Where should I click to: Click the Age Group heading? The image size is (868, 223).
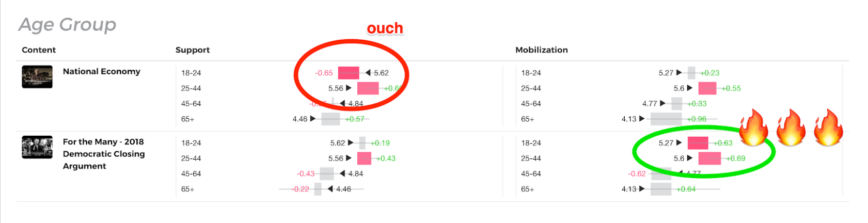(x=68, y=25)
